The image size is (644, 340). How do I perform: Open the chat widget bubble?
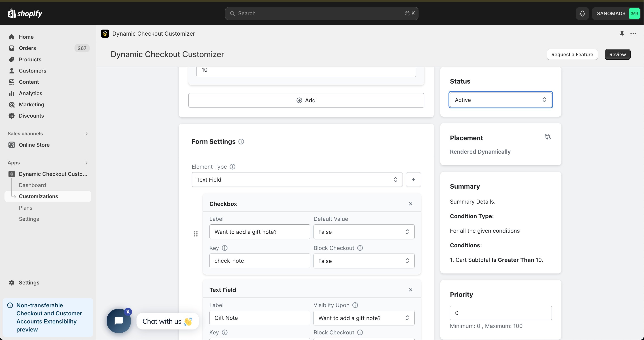pyautogui.click(x=119, y=321)
